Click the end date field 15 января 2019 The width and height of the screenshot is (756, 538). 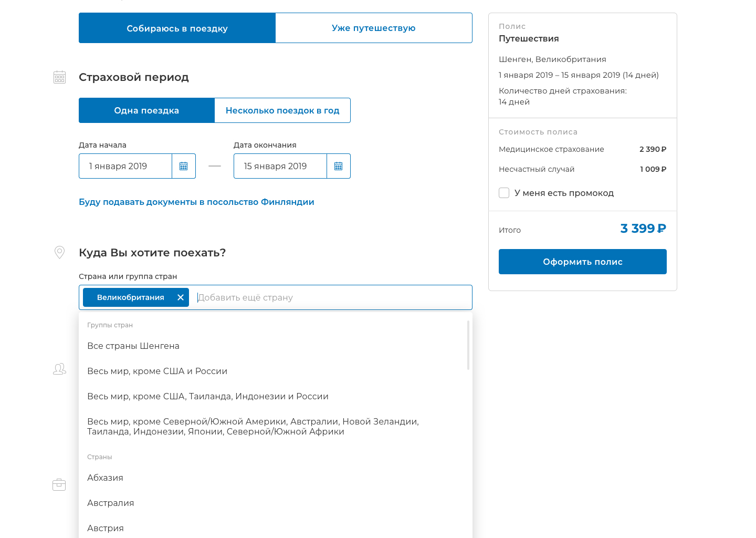click(280, 166)
